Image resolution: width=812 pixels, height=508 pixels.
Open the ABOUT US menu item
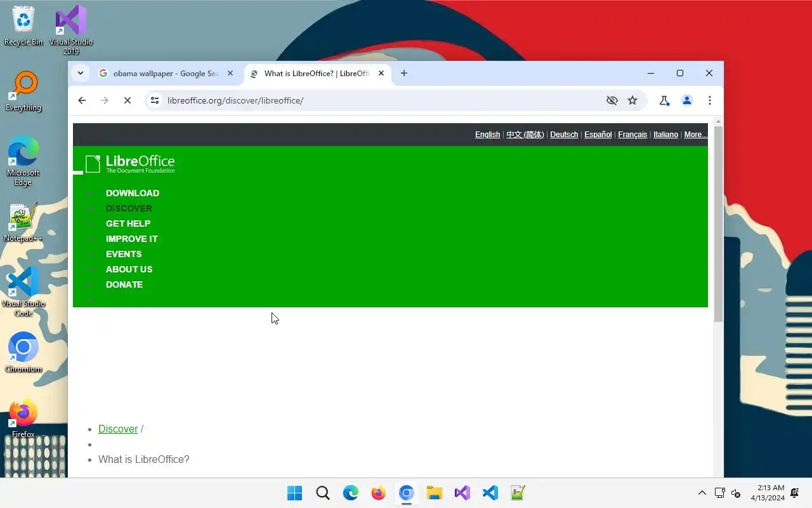[x=129, y=269]
